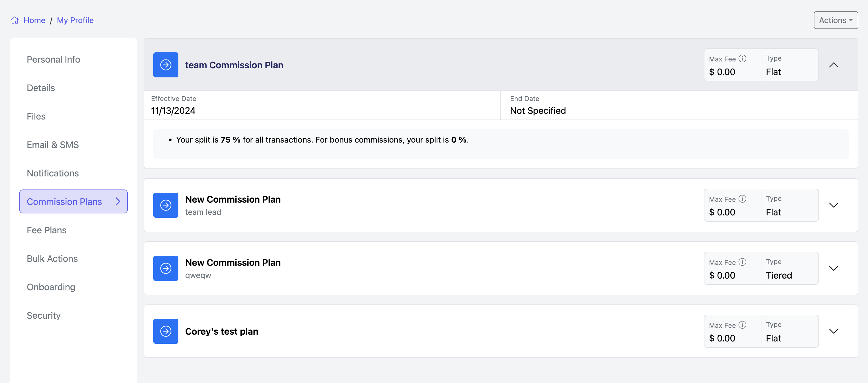Switch to Fee Plans in sidebar
The height and width of the screenshot is (383, 868).
click(46, 230)
